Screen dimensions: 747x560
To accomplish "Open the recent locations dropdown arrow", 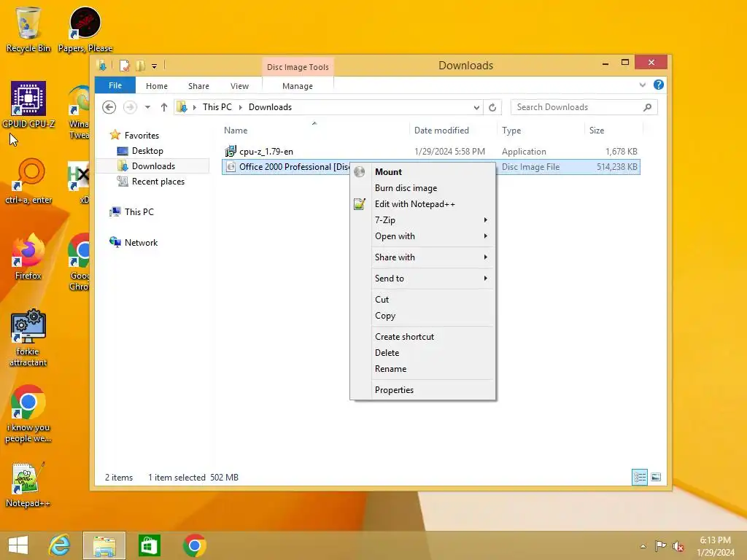I will click(x=147, y=107).
